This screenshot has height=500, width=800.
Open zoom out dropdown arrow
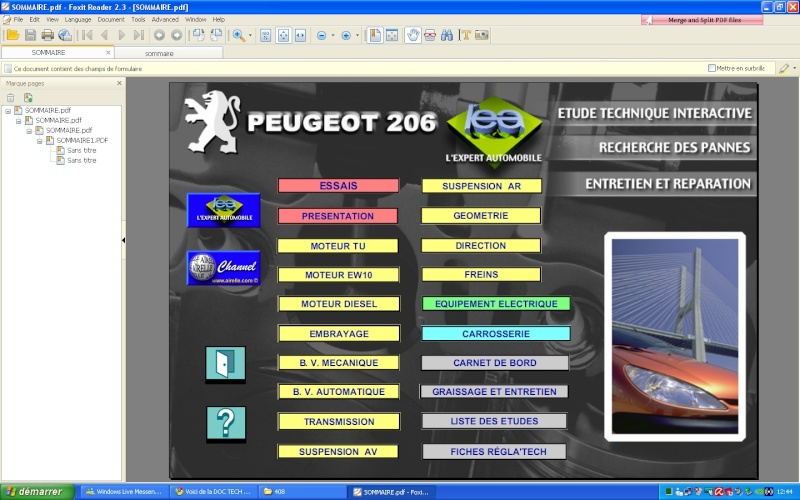333,35
